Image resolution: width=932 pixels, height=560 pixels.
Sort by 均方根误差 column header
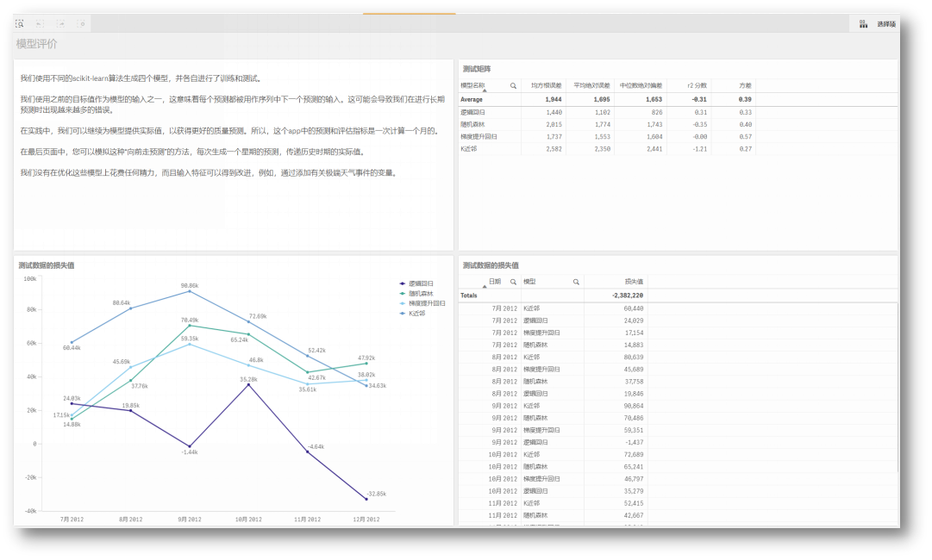click(x=547, y=85)
